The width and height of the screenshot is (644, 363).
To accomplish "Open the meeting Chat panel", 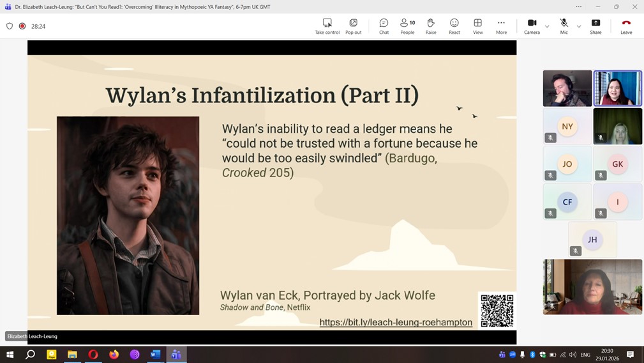I will (384, 26).
